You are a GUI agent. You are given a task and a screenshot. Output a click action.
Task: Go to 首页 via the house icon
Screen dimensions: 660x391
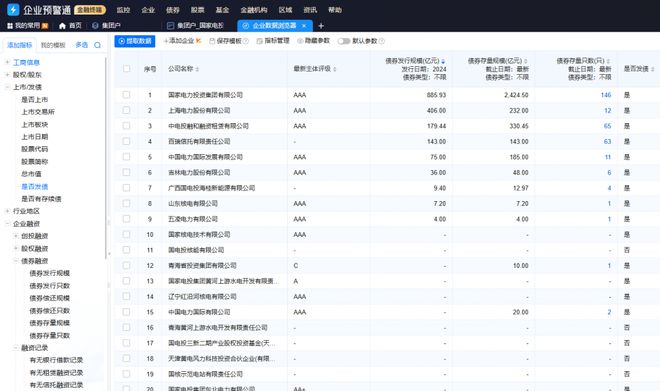point(62,26)
